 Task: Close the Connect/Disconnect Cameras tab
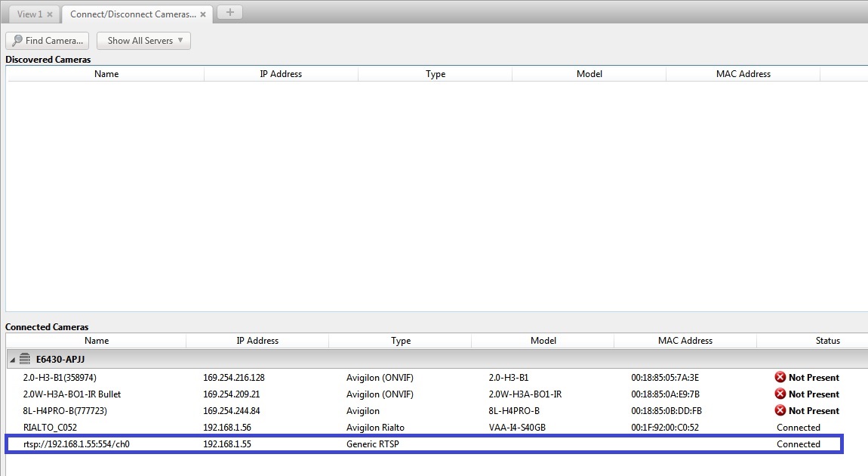(203, 14)
